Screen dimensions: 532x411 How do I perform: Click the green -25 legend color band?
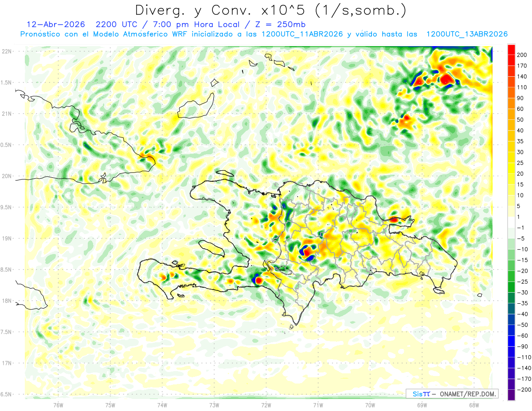(x=511, y=287)
